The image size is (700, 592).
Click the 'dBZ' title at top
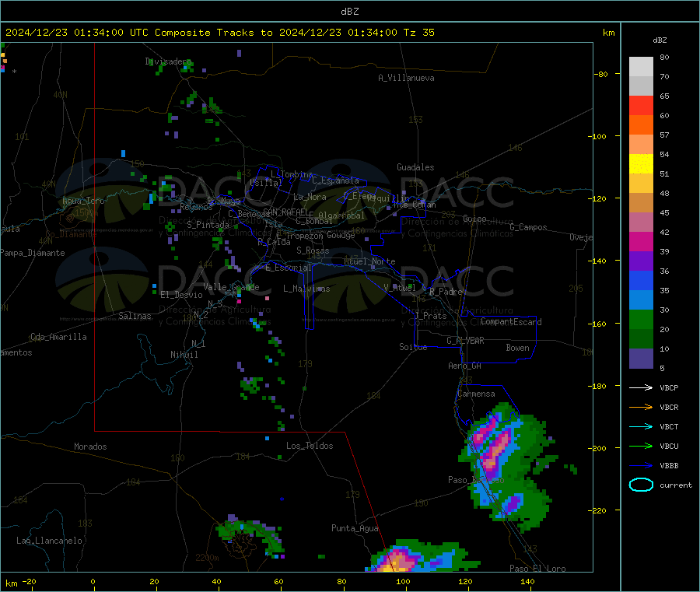click(349, 12)
